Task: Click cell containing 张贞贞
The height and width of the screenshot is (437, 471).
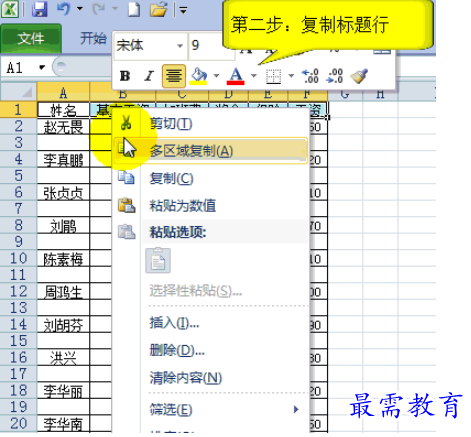Action: 63,192
